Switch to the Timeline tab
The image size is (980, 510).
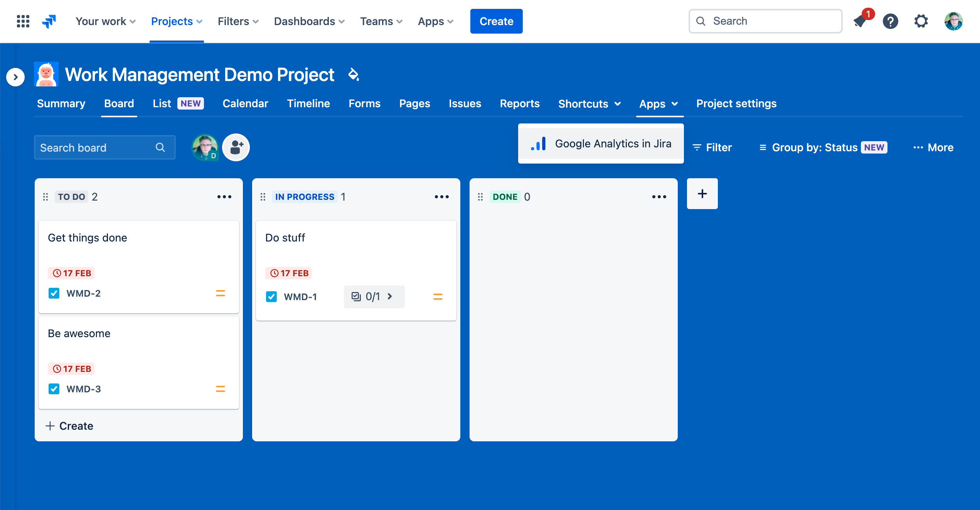click(308, 104)
